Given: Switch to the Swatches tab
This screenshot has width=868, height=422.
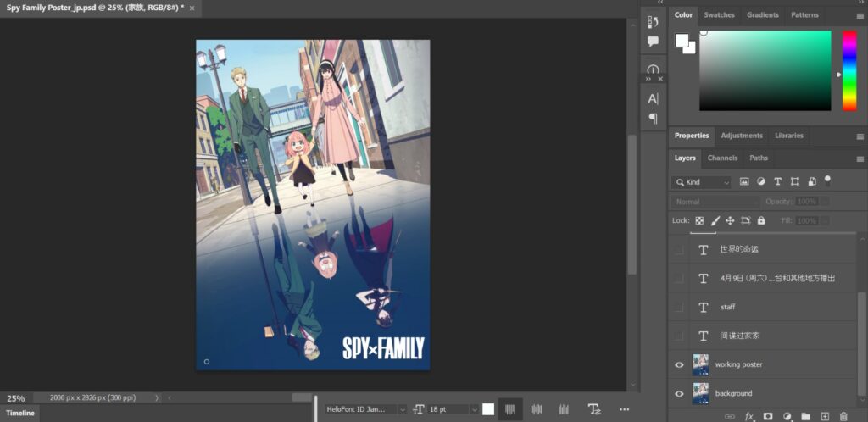Looking at the screenshot, I should point(719,15).
